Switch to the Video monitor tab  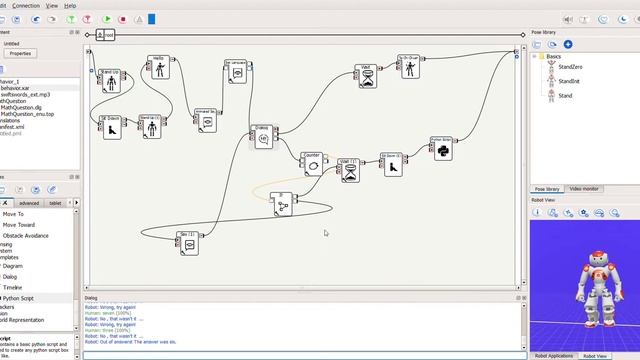584,189
